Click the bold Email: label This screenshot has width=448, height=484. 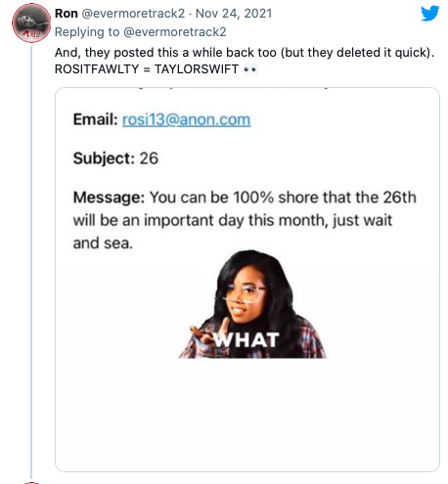pyautogui.click(x=95, y=119)
